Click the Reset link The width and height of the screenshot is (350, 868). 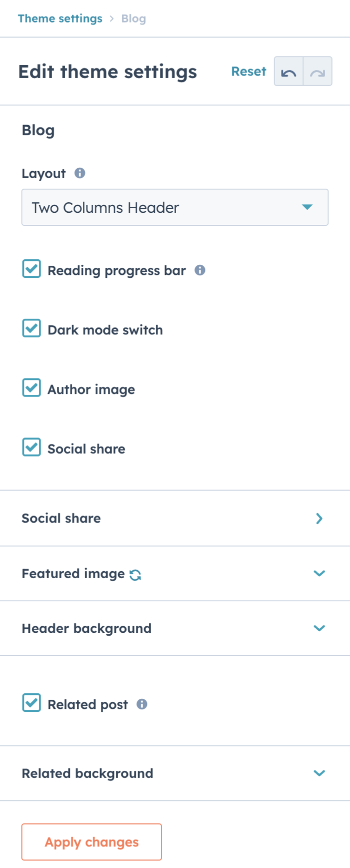click(248, 72)
